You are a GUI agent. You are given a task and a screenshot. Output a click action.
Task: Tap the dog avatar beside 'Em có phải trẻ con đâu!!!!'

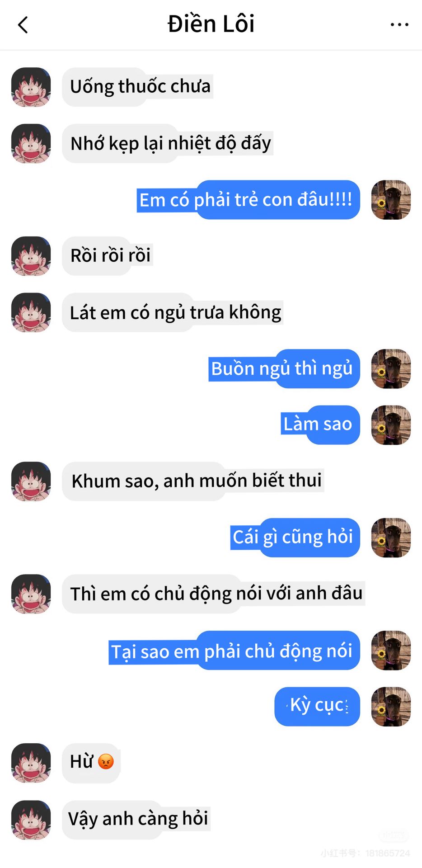click(x=391, y=200)
